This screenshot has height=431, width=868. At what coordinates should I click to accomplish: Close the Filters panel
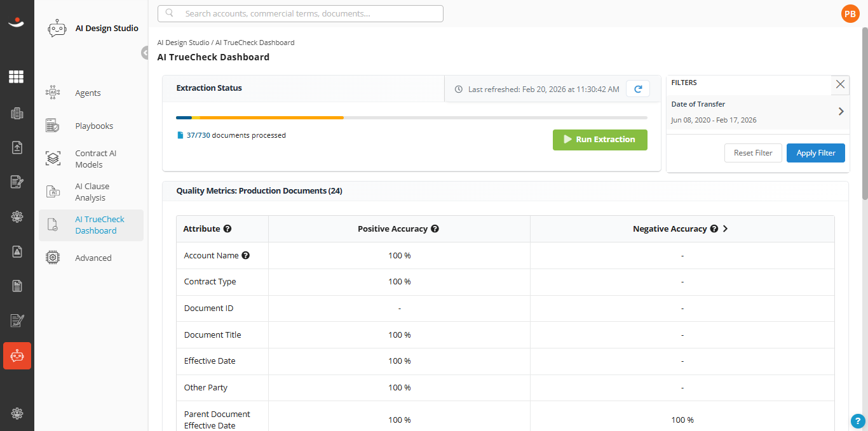click(x=840, y=84)
